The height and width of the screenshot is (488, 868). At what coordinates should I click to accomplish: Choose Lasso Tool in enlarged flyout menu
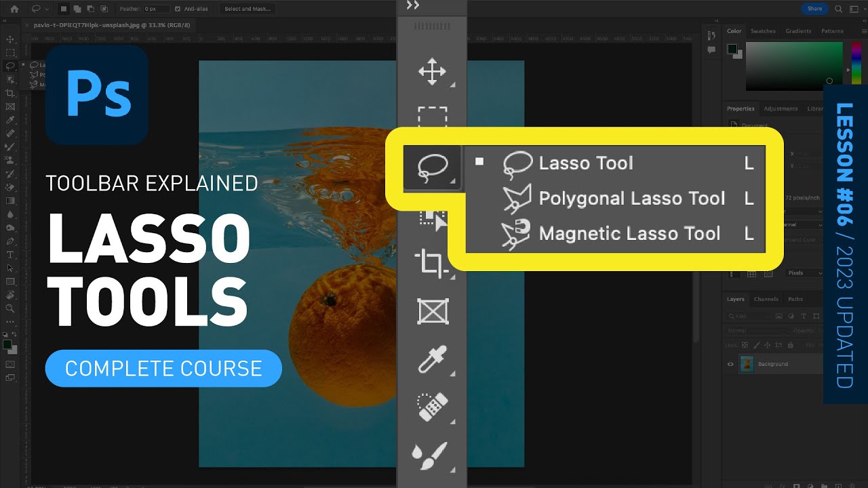pos(616,163)
